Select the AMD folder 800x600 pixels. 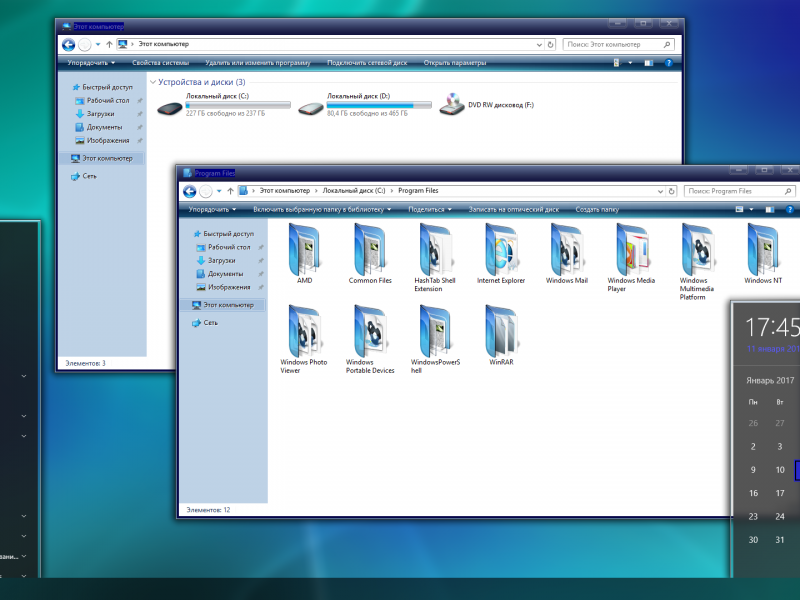[305, 254]
